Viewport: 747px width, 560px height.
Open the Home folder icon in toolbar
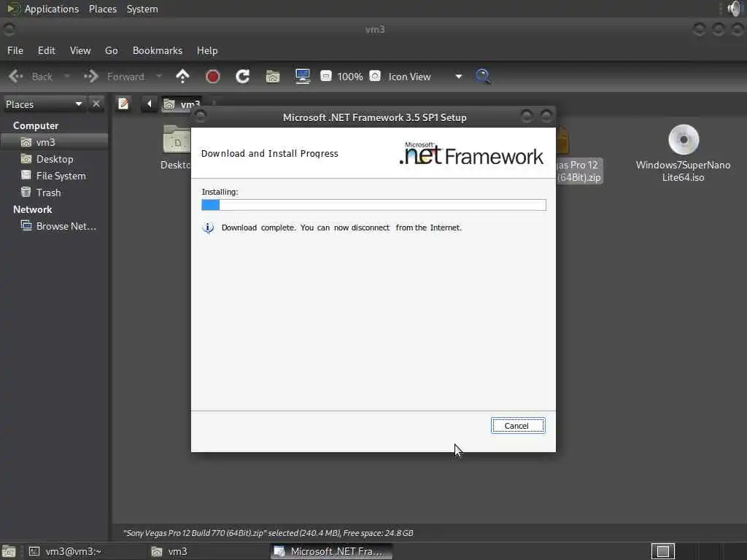[273, 76]
